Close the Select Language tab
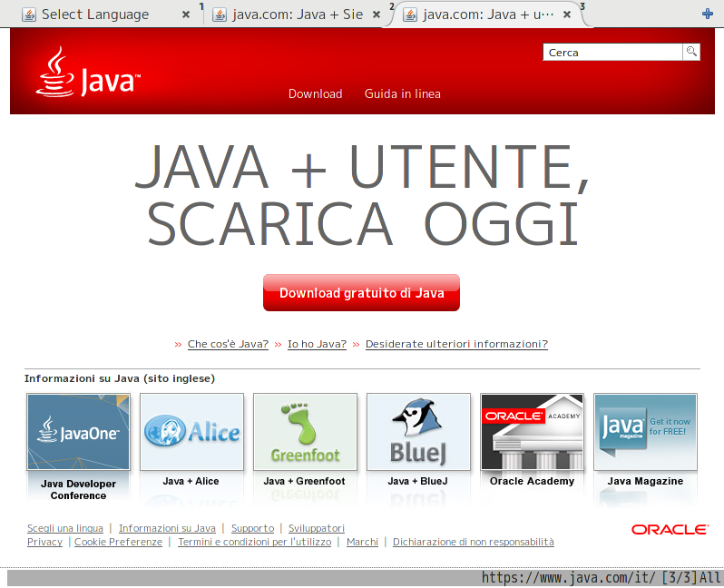The image size is (724, 588). tap(186, 15)
